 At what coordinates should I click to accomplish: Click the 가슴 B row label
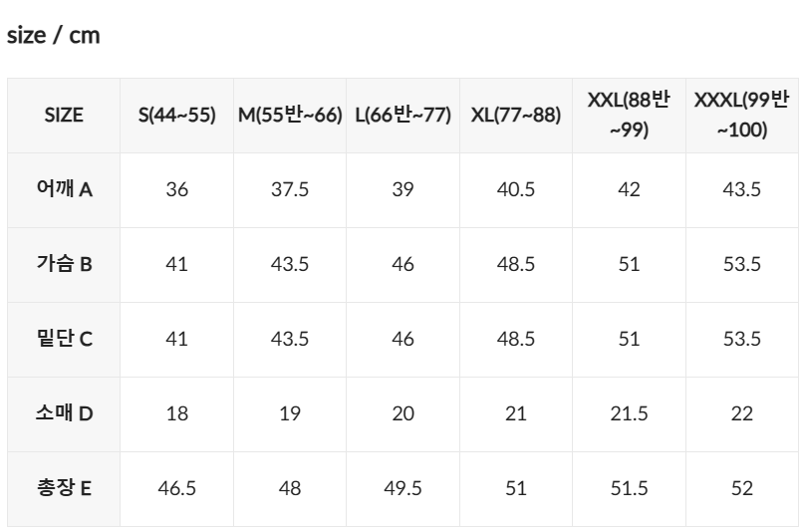[64, 264]
